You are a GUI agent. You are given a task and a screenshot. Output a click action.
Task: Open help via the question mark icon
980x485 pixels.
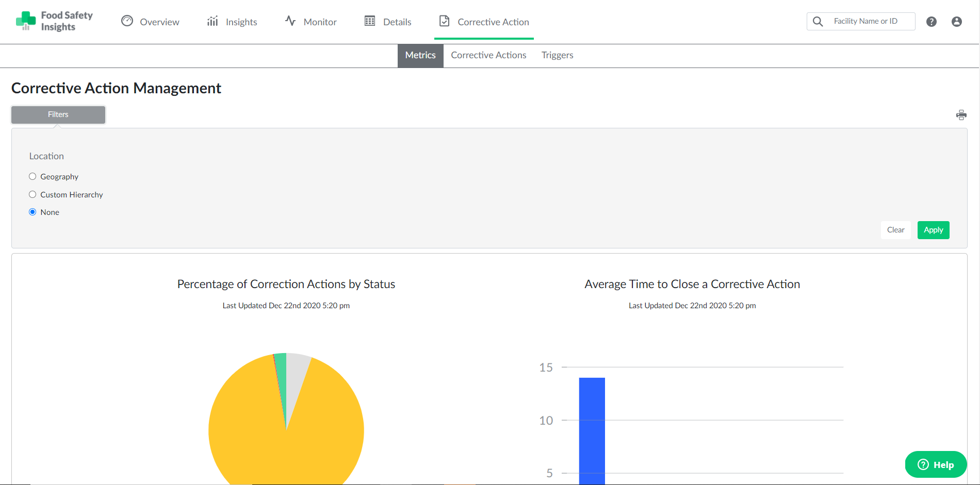pos(932,21)
